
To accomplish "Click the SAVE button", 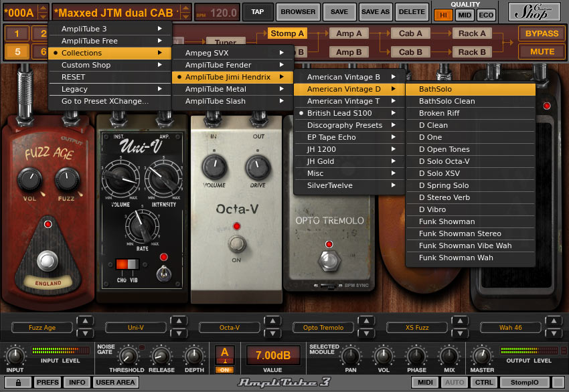I will coord(339,11).
